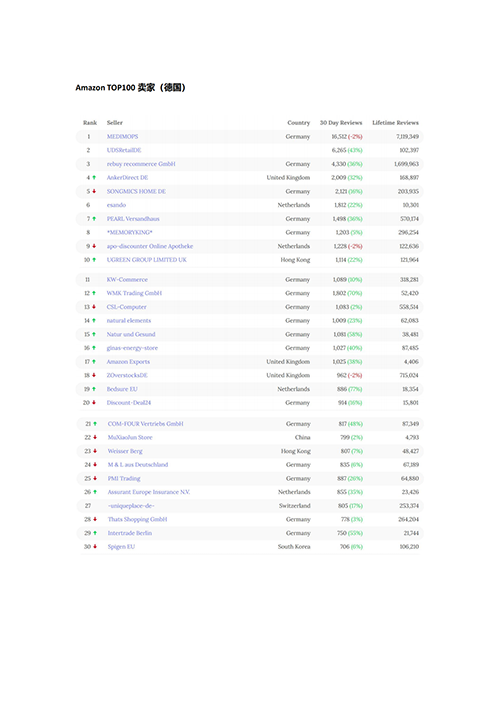Open apo-discounter Online Apotheke link
500x707 pixels.
(x=150, y=246)
